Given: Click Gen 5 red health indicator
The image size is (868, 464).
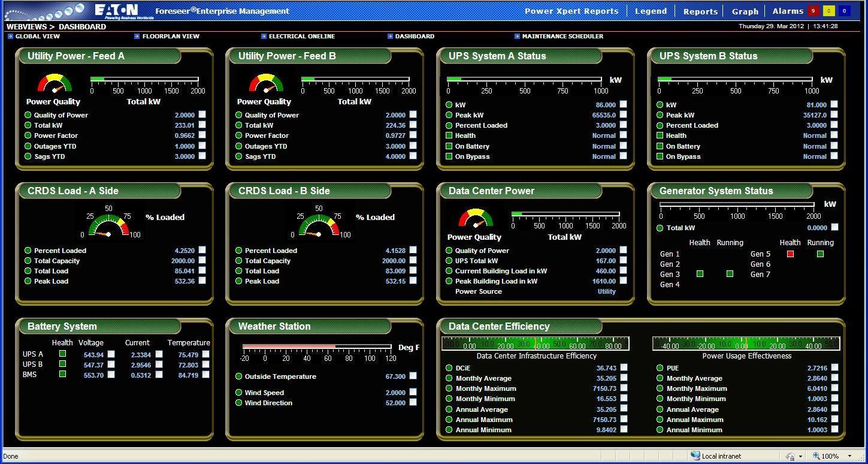Looking at the screenshot, I should click(x=790, y=254).
